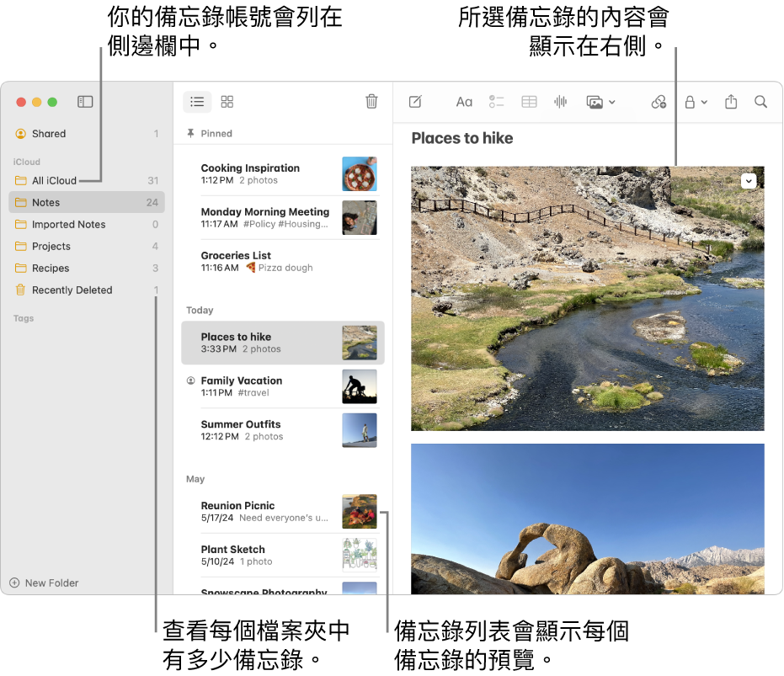Open the Plant Sketch note
The height and width of the screenshot is (676, 784).
coord(282,555)
